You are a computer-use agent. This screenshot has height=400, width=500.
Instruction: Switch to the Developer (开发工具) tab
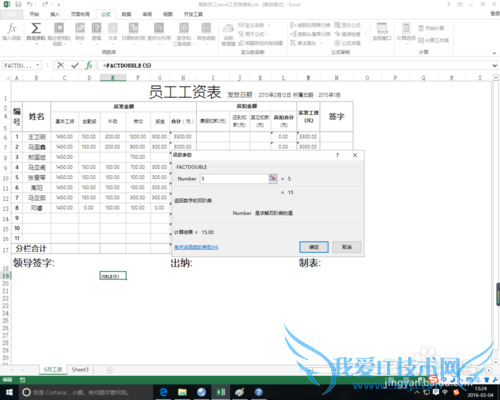coord(193,14)
